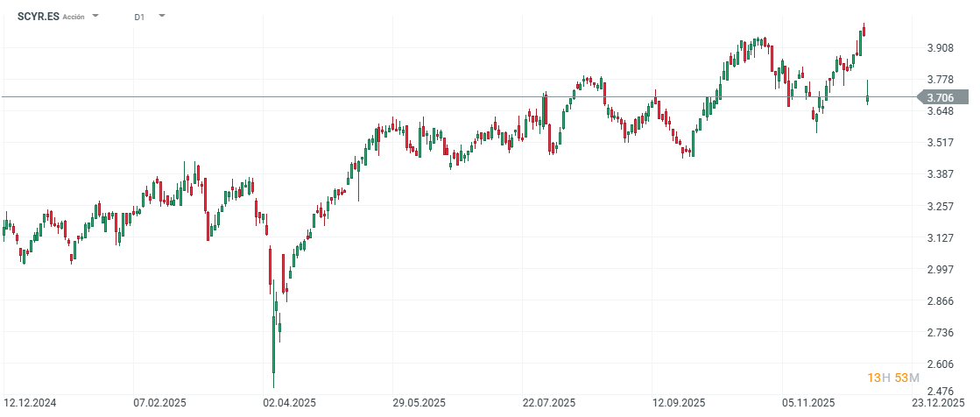Select the 12.12.2024 date on time axis
980x417 pixels.
(29, 403)
